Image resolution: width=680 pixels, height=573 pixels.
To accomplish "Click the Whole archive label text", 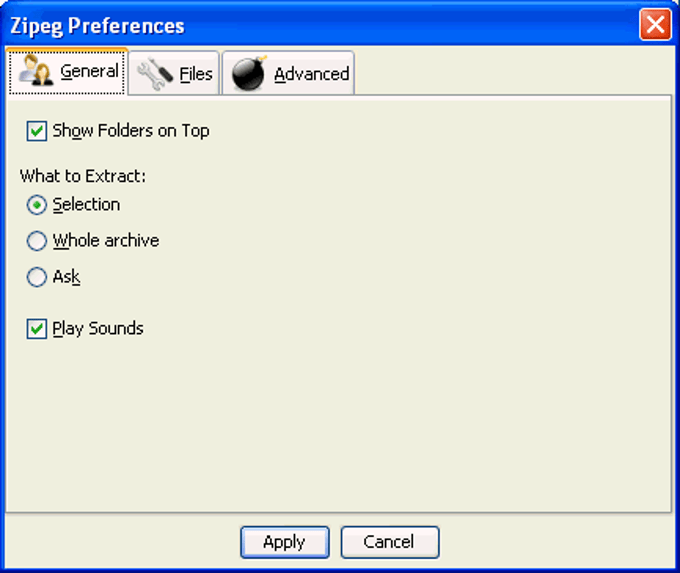I will [x=106, y=240].
